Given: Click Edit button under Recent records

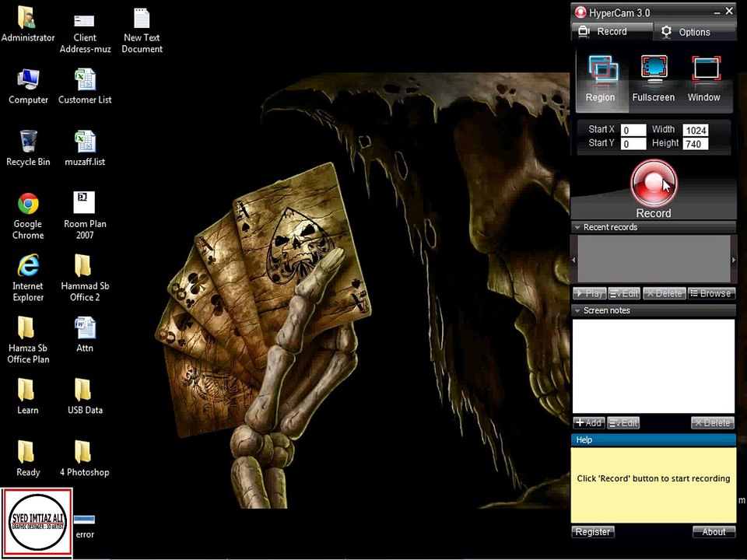Looking at the screenshot, I should pyautogui.click(x=624, y=293).
